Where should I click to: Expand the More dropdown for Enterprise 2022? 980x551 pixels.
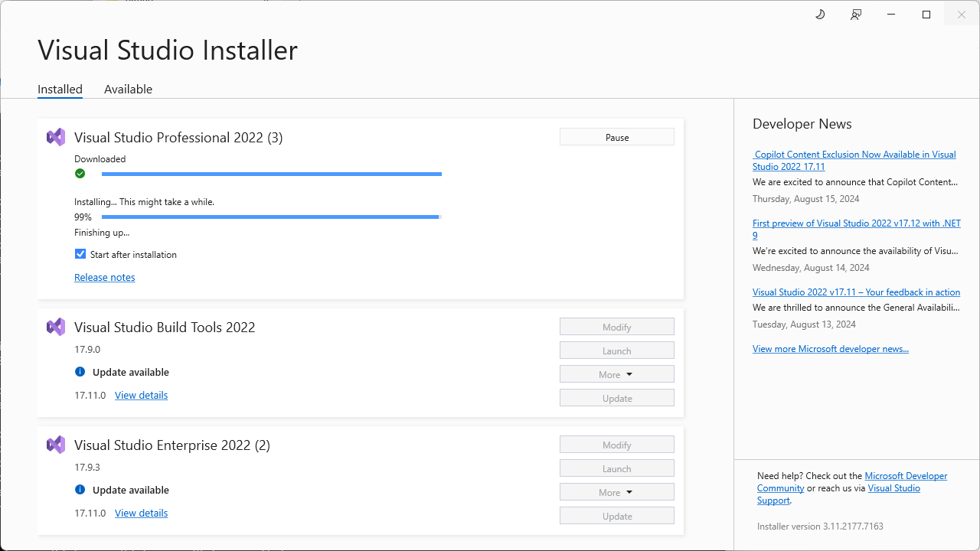[617, 492]
